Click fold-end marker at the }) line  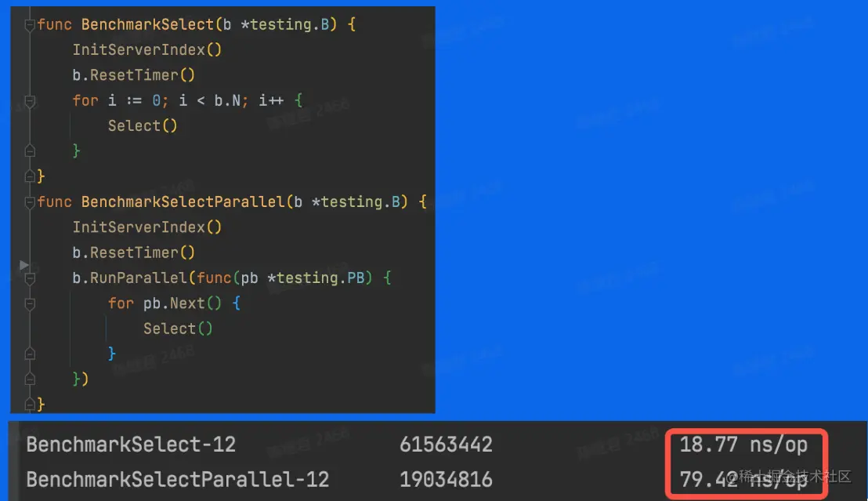(x=30, y=379)
